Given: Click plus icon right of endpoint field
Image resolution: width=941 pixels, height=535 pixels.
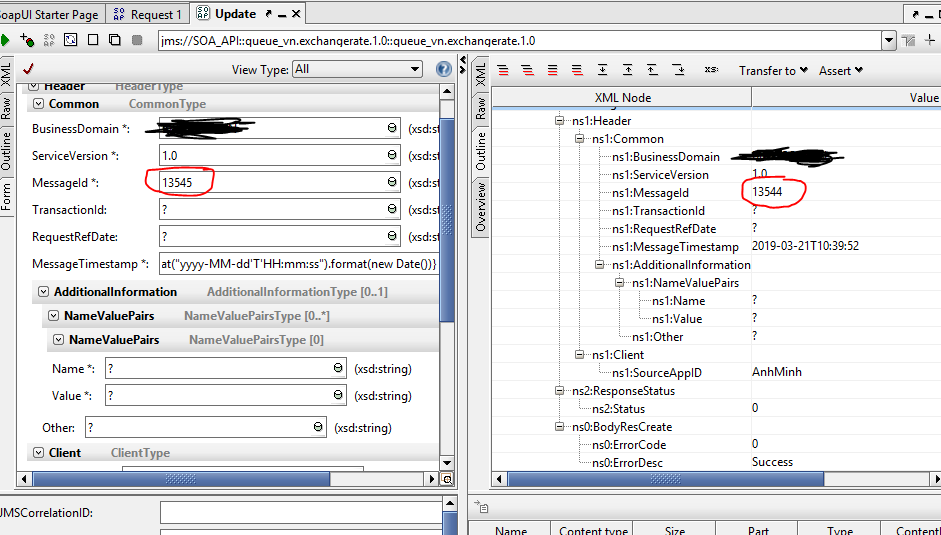Looking at the screenshot, I should tap(931, 40).
